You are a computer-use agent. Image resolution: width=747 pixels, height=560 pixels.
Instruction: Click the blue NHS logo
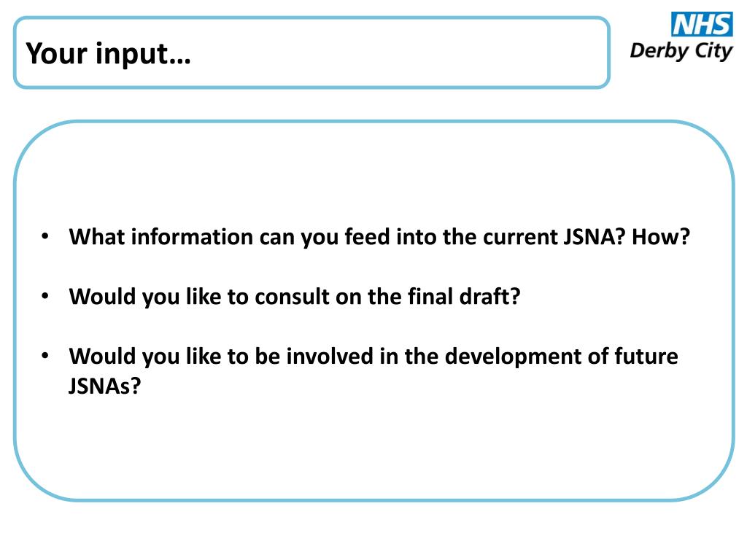coord(702,24)
